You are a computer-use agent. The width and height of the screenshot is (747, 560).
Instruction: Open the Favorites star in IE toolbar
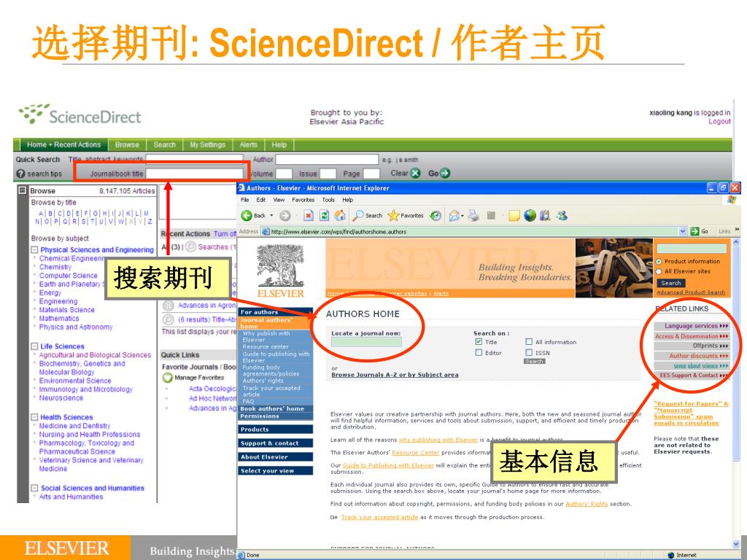click(x=393, y=216)
